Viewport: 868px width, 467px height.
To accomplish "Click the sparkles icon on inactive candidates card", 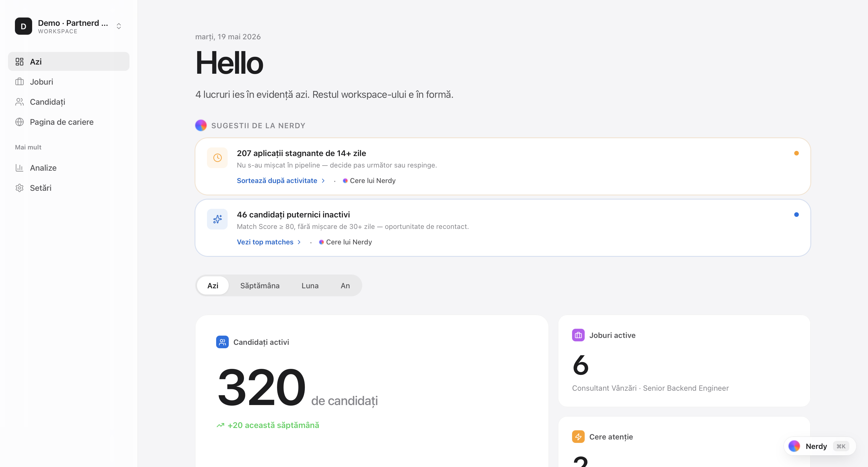I will coord(217,219).
